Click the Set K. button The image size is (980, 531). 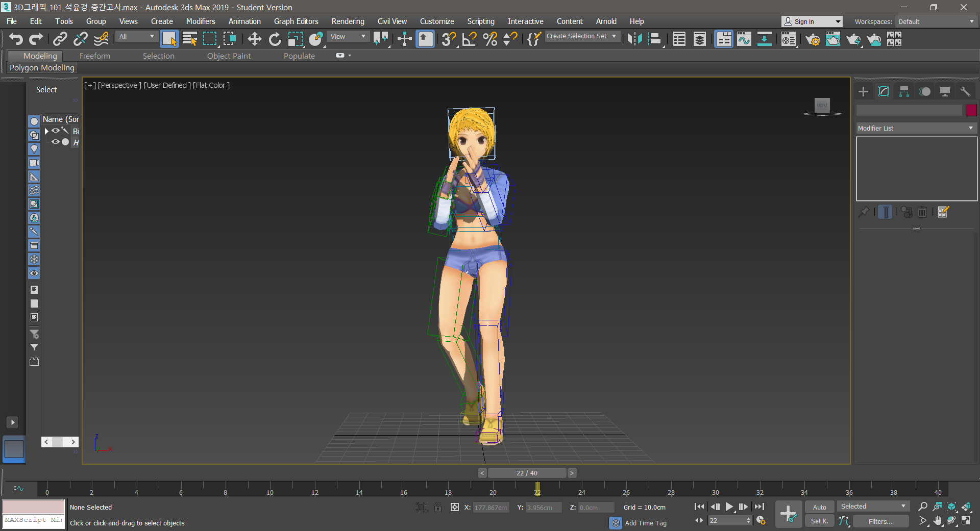click(820, 521)
